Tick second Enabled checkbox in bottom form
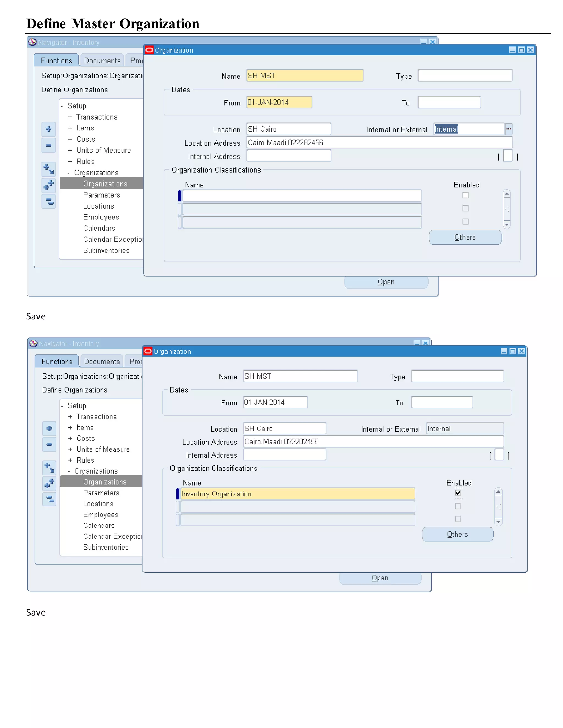 click(458, 506)
